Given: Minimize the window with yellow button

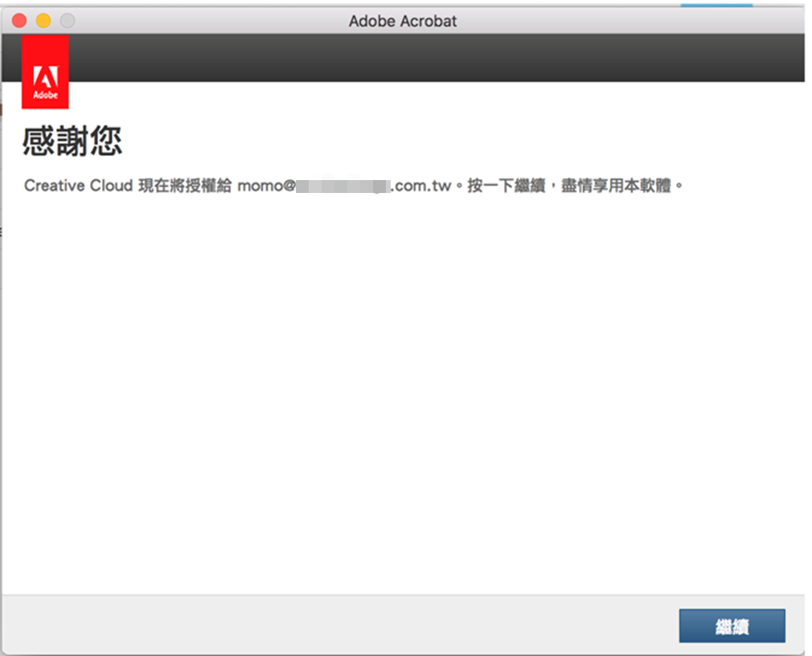Looking at the screenshot, I should tap(43, 21).
